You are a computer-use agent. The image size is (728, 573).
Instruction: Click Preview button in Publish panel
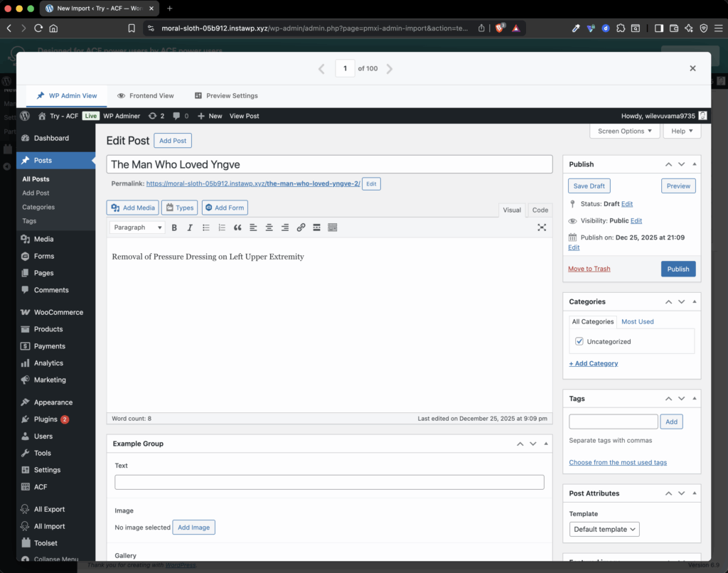678,186
